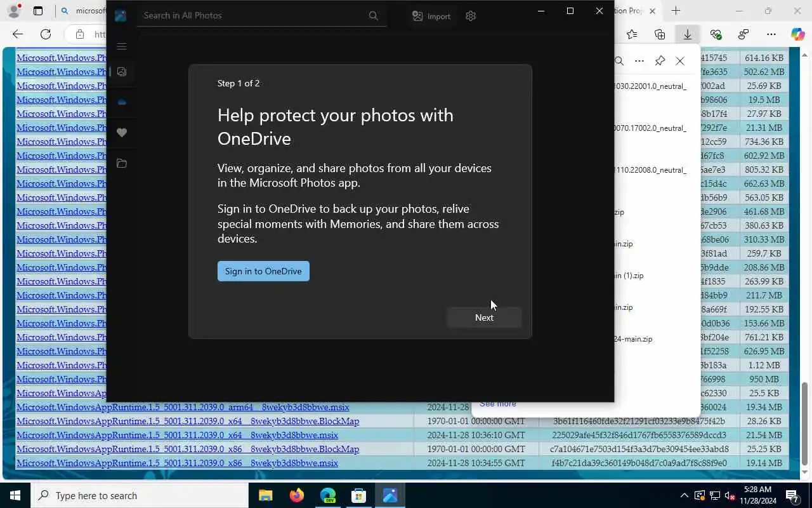Open Edge Settings and more menu
The width and height of the screenshot is (812, 508).
click(771, 34)
